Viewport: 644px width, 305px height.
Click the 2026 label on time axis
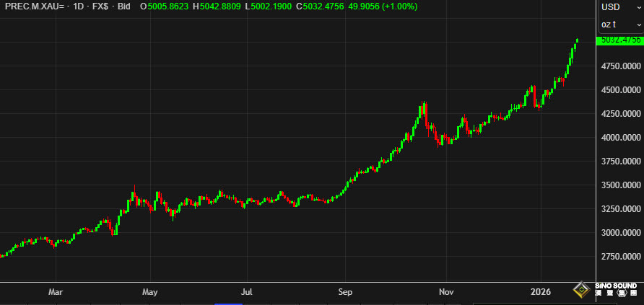coord(540,292)
